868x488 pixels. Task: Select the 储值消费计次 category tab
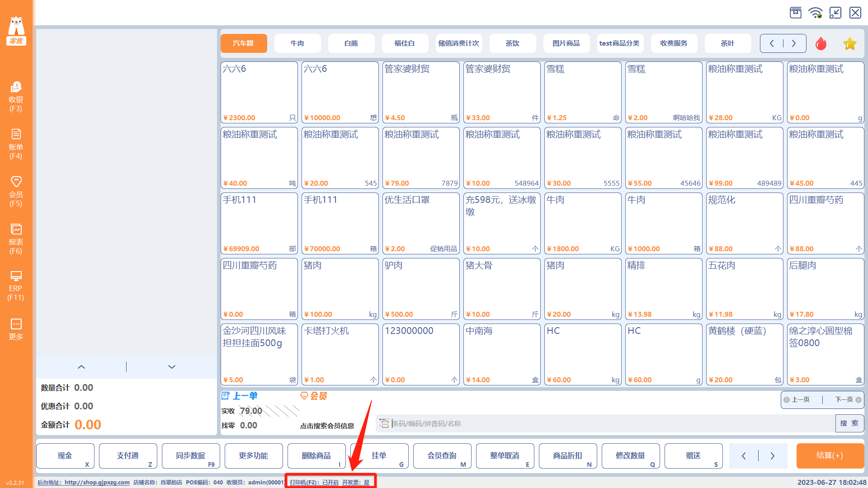pyautogui.click(x=459, y=43)
